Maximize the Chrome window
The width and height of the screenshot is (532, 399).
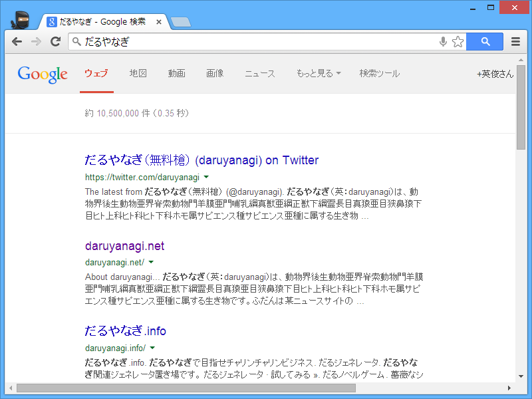tap(491, 7)
